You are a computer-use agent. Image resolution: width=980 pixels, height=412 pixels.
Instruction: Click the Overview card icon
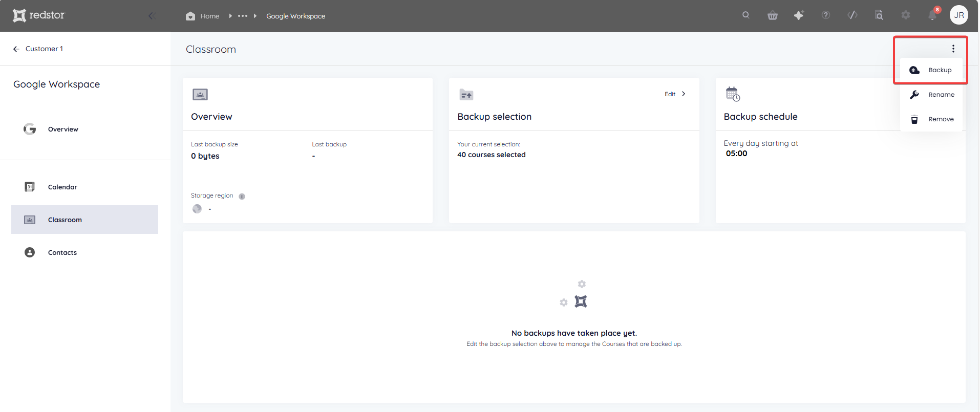click(200, 94)
